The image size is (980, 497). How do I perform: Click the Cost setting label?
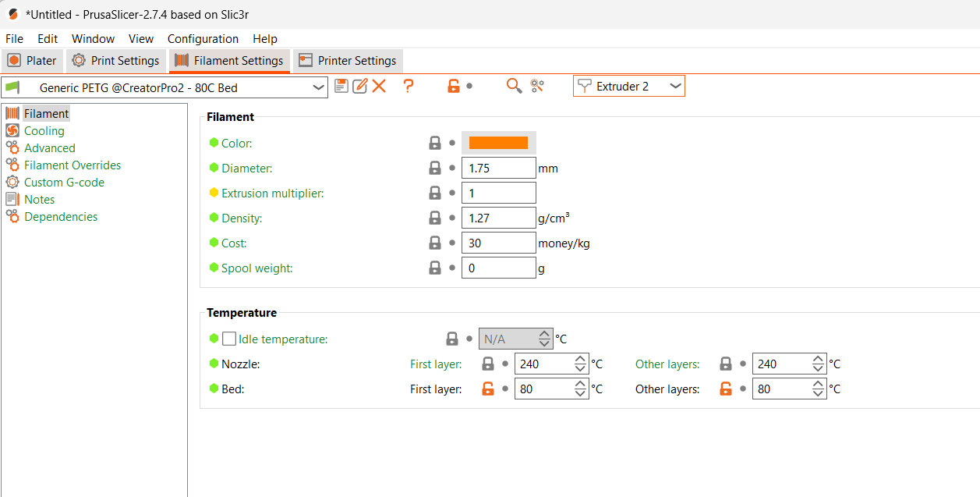pyautogui.click(x=234, y=243)
